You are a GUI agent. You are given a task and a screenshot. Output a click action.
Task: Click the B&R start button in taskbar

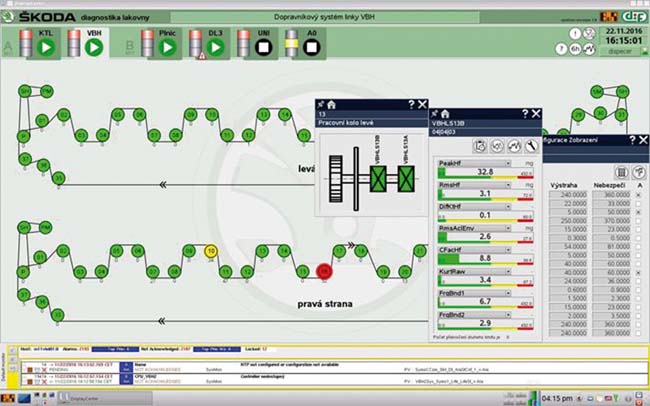coord(8,399)
